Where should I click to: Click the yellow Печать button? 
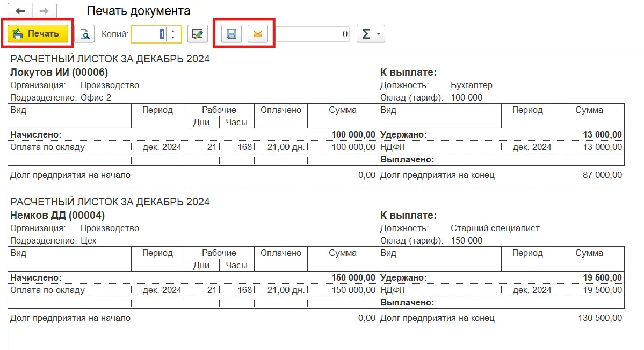click(38, 34)
